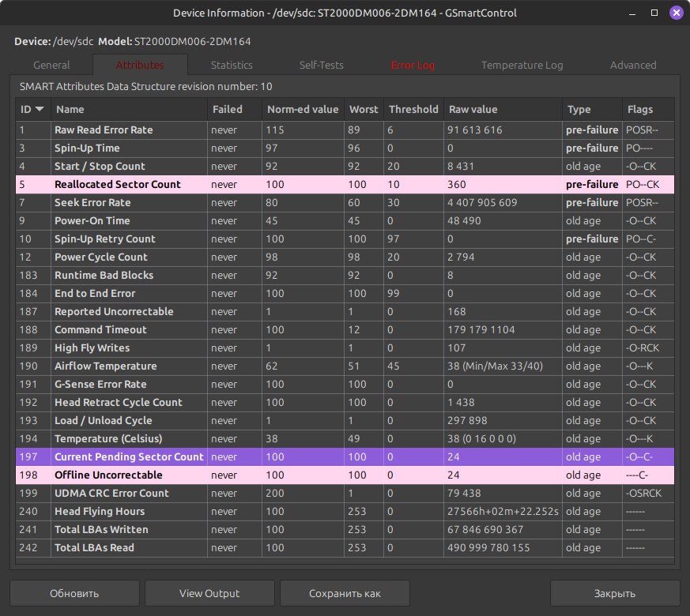This screenshot has width=690, height=616.
Task: Select the Spin-Up Retry Count row
Action: click(x=345, y=239)
